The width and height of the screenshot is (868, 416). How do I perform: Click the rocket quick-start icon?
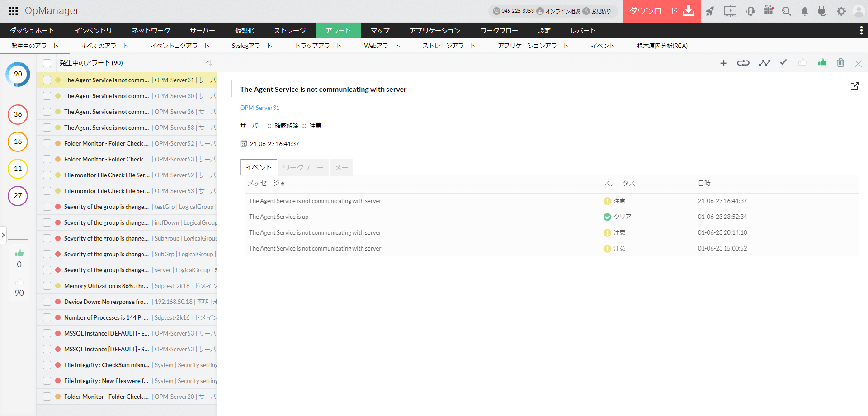(x=710, y=11)
